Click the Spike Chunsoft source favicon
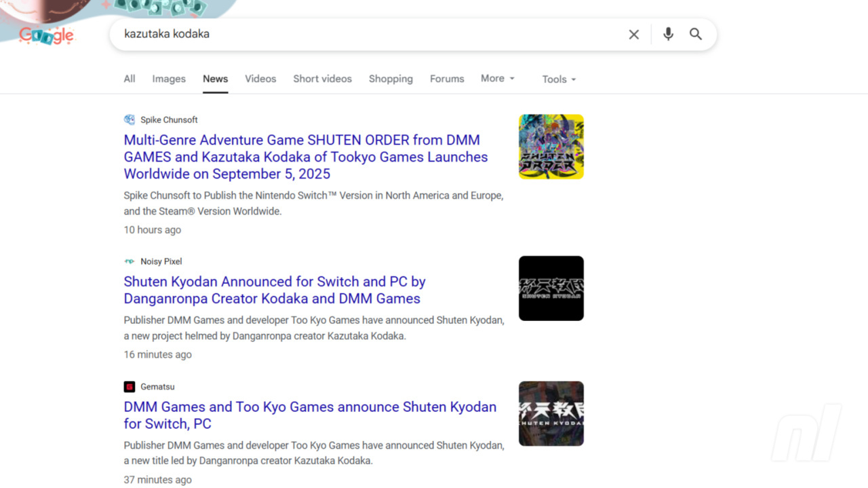Image resolution: width=868 pixels, height=488 pixels. click(x=130, y=119)
